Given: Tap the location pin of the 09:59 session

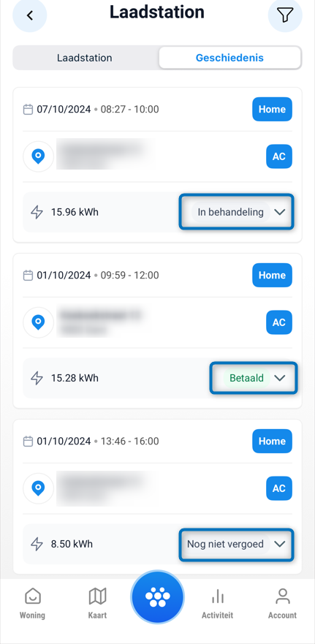Looking at the screenshot, I should (x=38, y=322).
